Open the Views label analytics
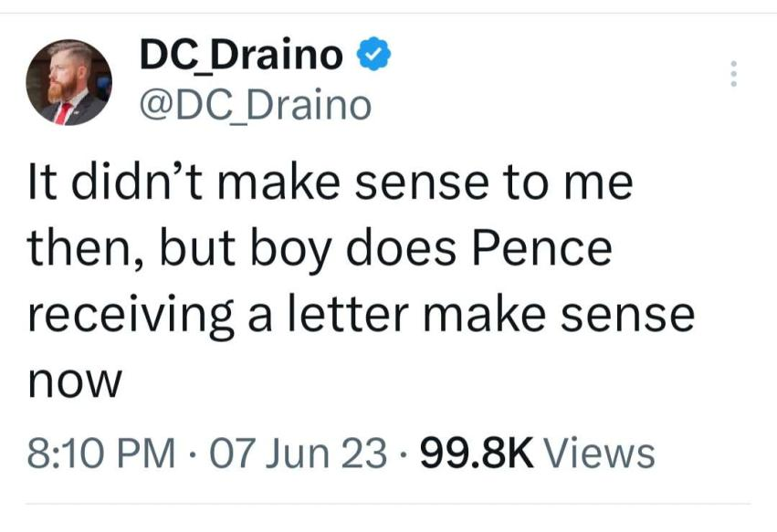The image size is (777, 532). (x=604, y=453)
